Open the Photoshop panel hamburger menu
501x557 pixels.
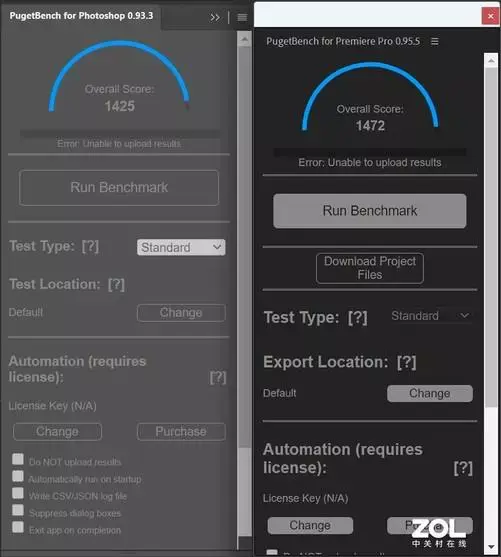point(242,17)
